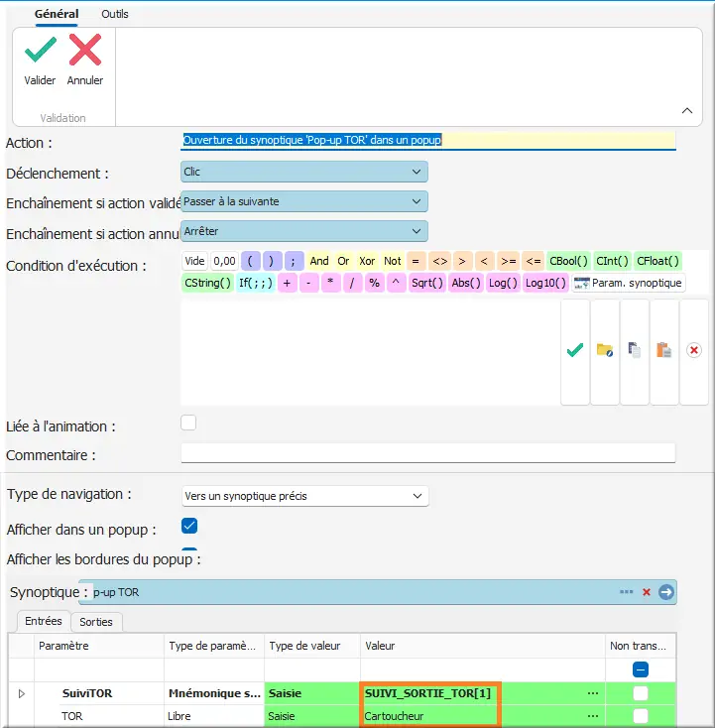Screen dimensions: 715x728
Task: Toggle the 'Liée à l'animation' checkbox
Action: pyautogui.click(x=188, y=424)
